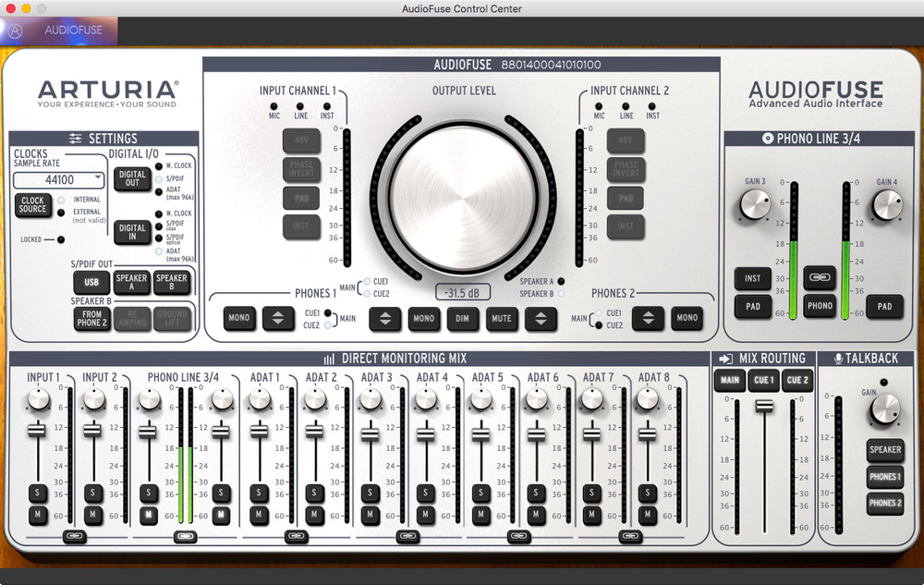
Task: Click the Clock Source button
Action: click(x=33, y=204)
